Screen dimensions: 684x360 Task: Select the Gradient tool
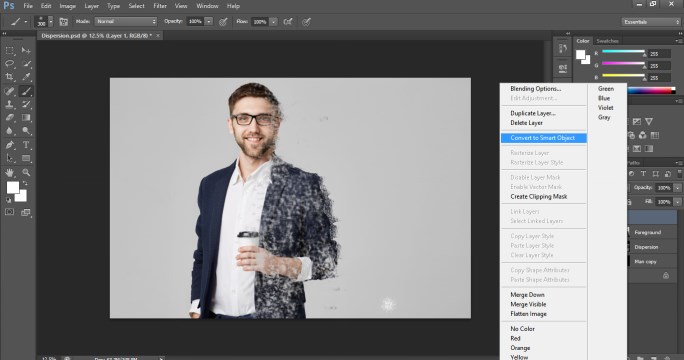[26, 117]
